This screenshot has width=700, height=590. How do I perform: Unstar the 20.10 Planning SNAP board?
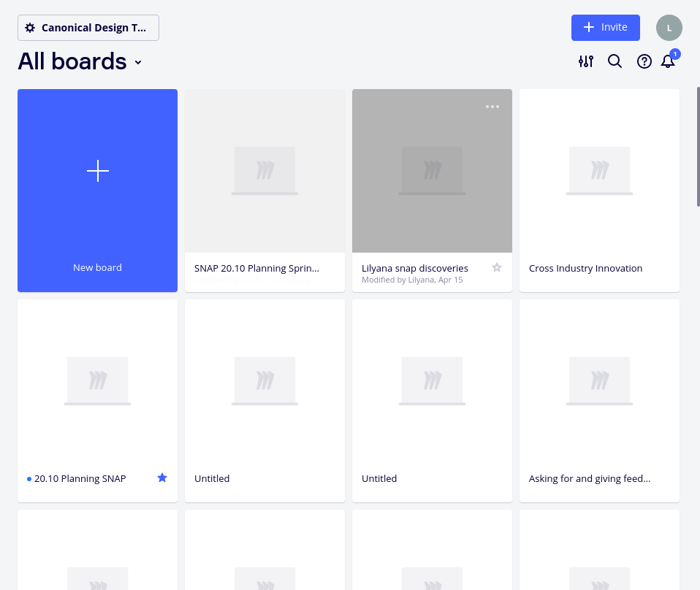coord(162,478)
